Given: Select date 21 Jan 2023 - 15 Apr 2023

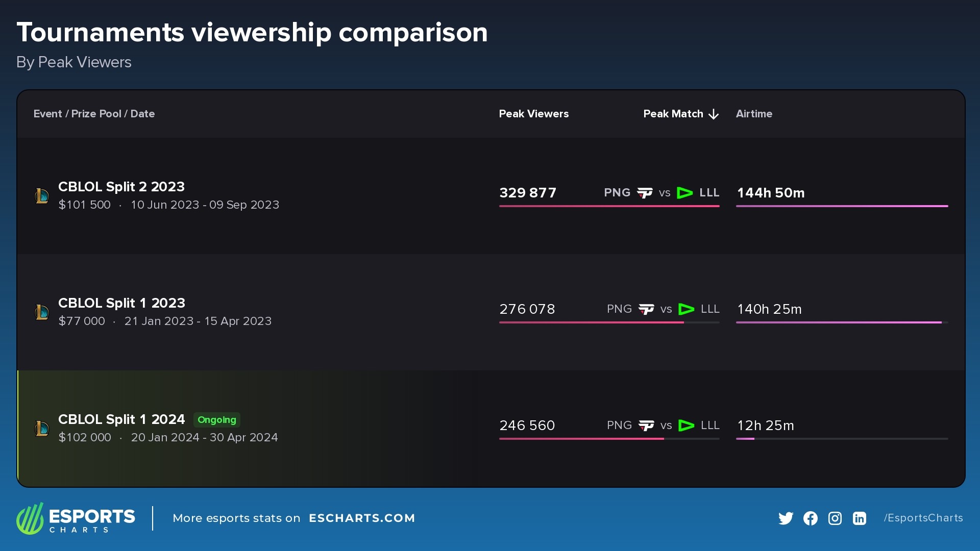Looking at the screenshot, I should coord(198,321).
